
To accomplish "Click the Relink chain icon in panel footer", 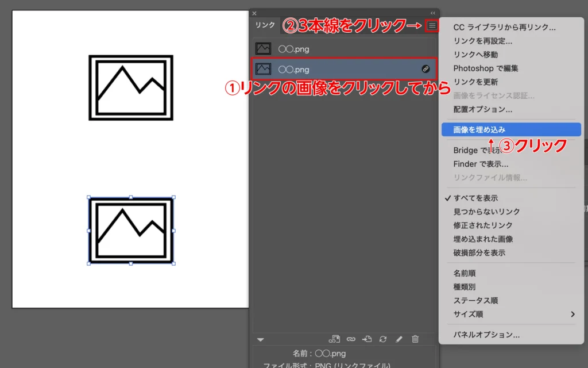I will 351,339.
